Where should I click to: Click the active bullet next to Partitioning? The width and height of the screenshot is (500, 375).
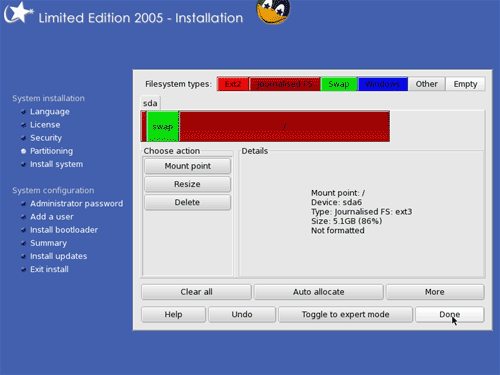23,151
